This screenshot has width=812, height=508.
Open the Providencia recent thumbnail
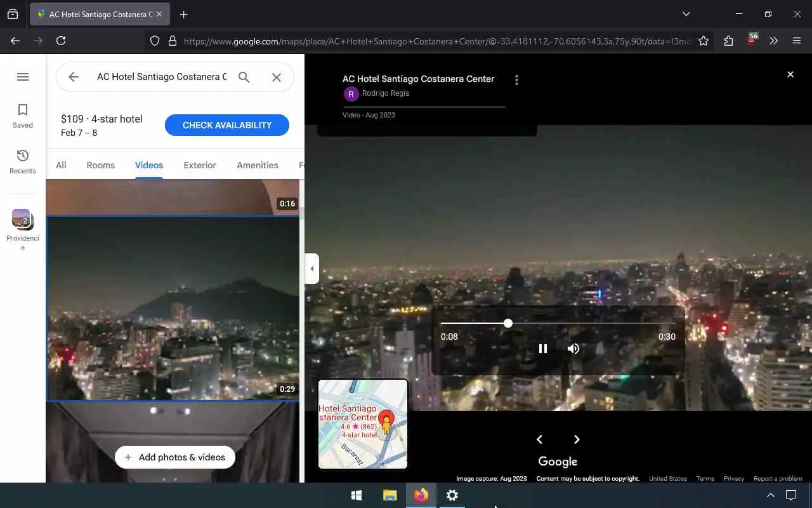point(23,229)
